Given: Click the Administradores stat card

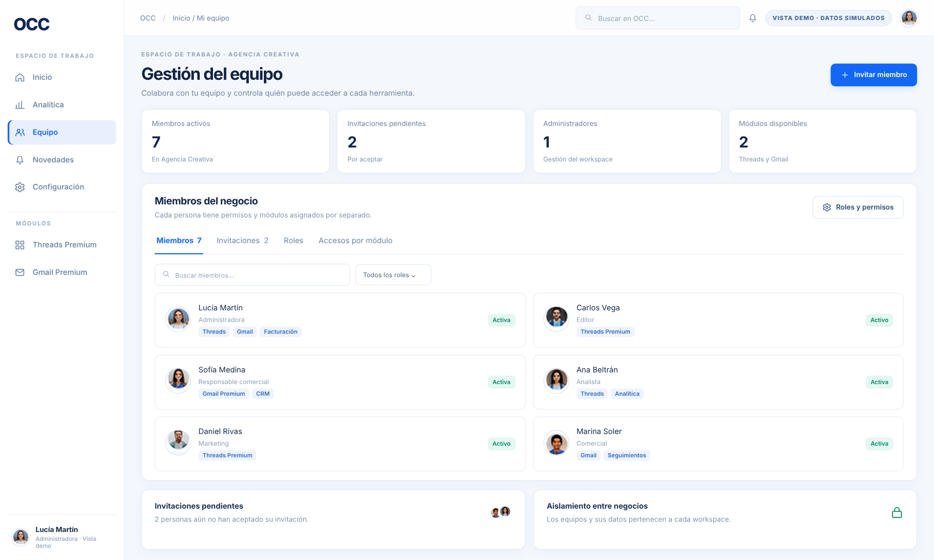Looking at the screenshot, I should 627,141.
